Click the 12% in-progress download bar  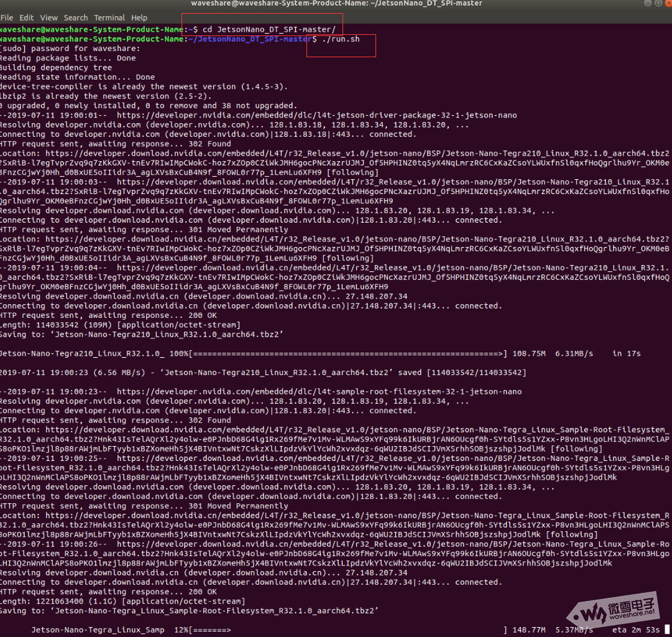[211, 630]
